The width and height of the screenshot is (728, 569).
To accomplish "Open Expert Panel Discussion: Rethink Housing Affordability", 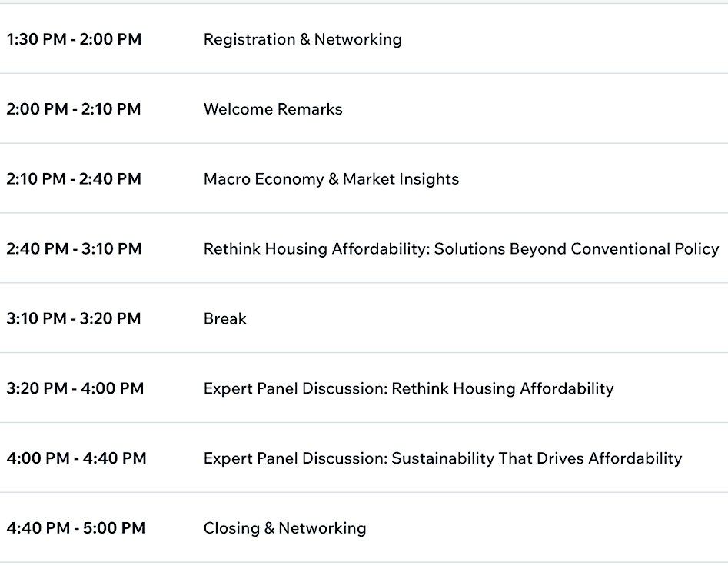I will click(408, 388).
